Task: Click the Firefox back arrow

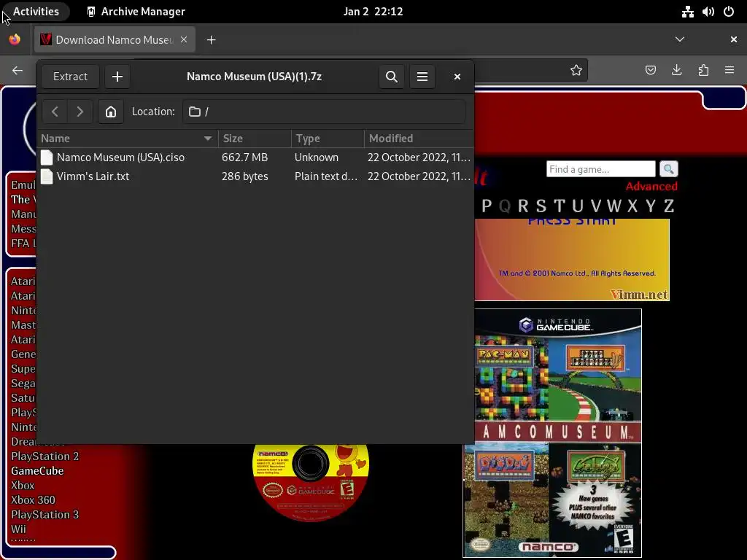Action: (18, 71)
